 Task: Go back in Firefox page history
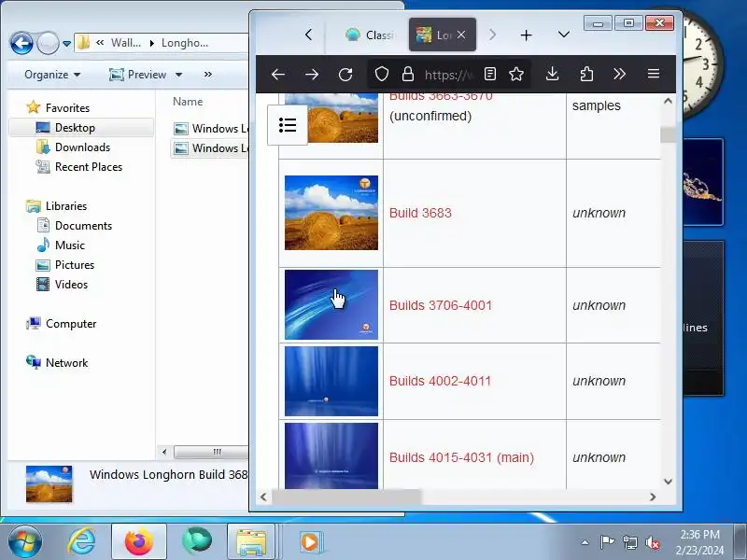[x=278, y=75]
